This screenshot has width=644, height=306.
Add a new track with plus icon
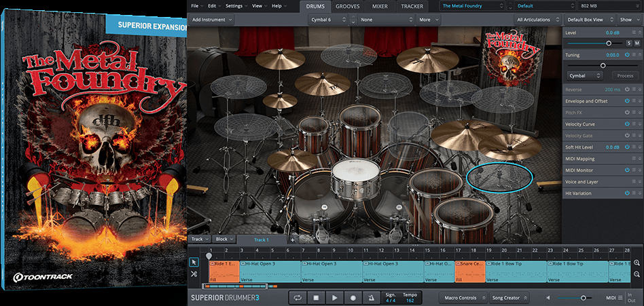(x=292, y=240)
